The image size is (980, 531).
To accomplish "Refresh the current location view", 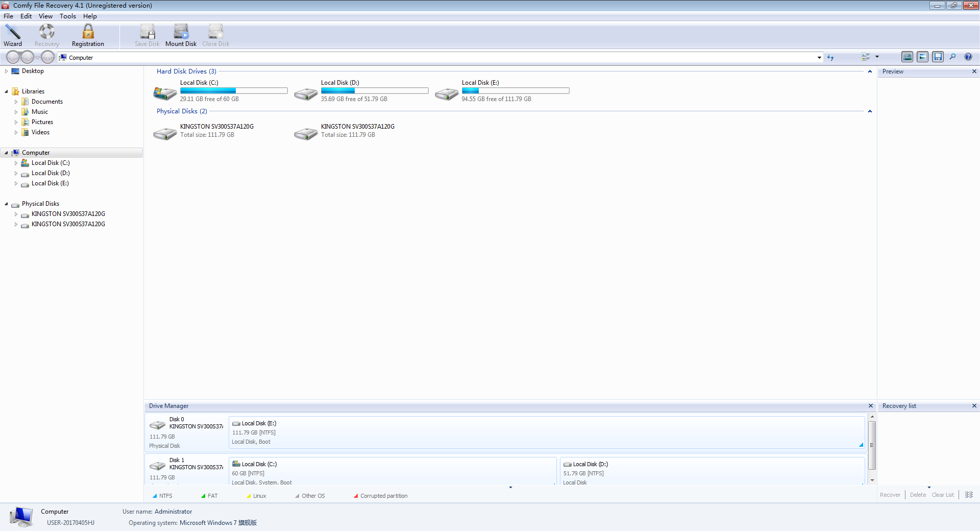I will pyautogui.click(x=830, y=58).
